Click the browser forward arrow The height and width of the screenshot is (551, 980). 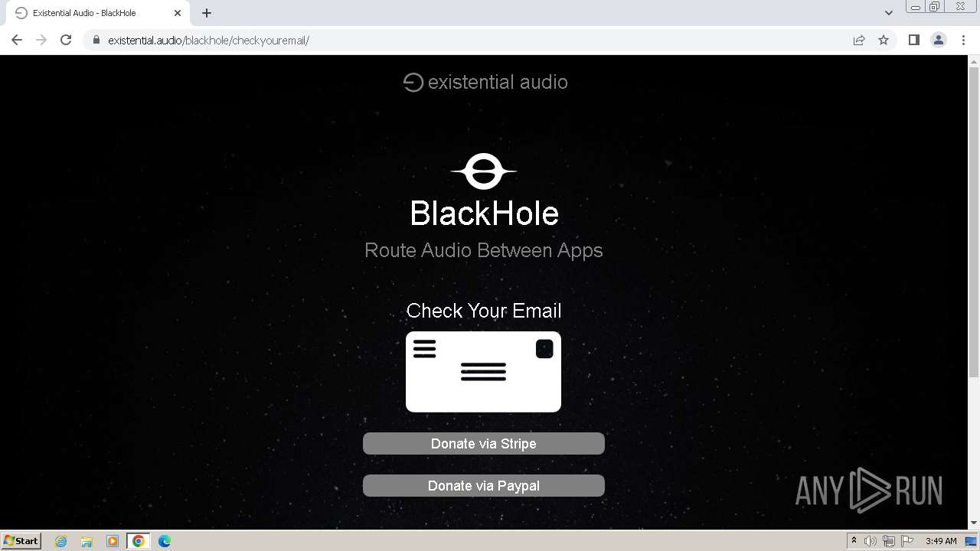[41, 40]
